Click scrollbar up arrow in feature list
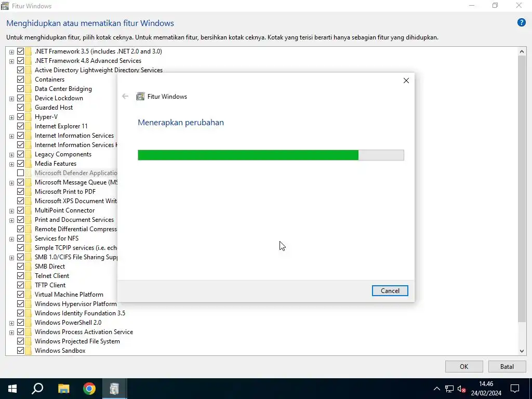This screenshot has width=532, height=399. [x=522, y=51]
